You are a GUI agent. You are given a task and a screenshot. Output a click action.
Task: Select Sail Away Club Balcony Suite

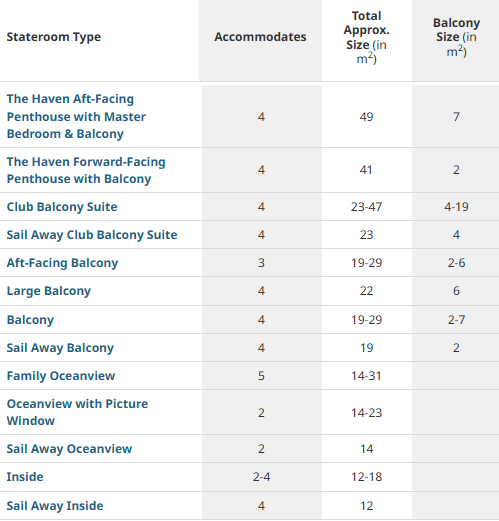(x=92, y=235)
